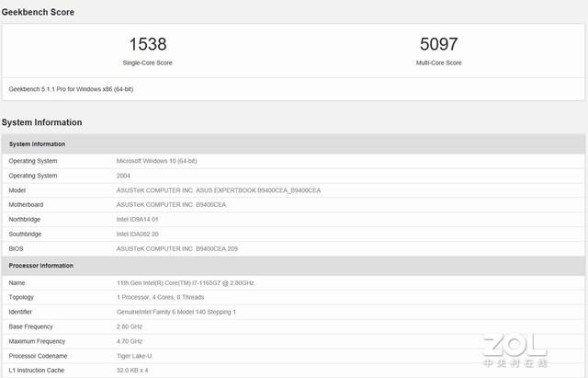Select the 2004 operating system value
This screenshot has height=378, width=588.
(123, 176)
